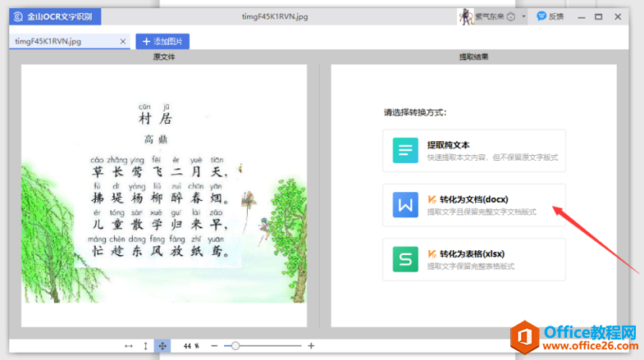Open the 反馈 feedback link

[550, 17]
